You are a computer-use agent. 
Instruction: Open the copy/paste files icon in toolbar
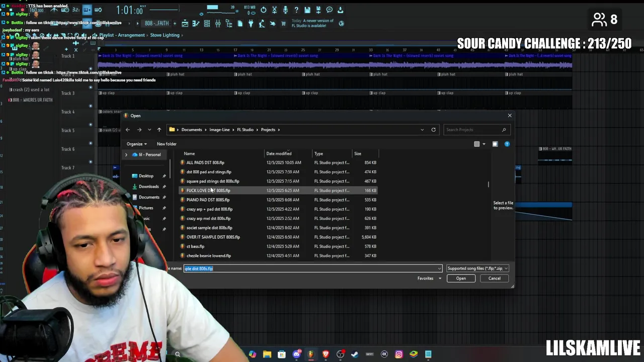(239, 23)
